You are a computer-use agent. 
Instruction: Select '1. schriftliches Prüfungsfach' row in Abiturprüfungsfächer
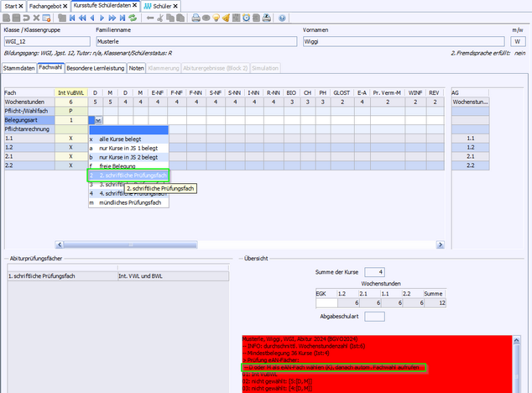(x=57, y=275)
